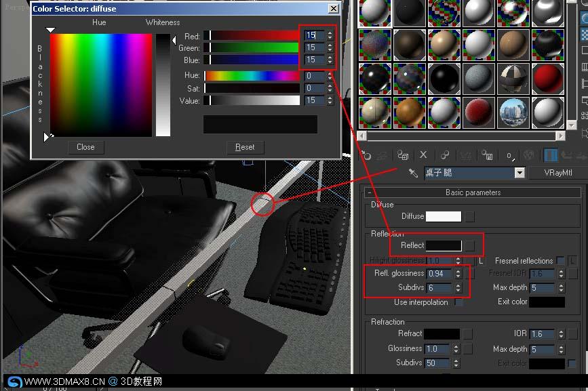Screen dimensions: 588x391
Task: Enable Use interpolation checkbox
Action: (458, 302)
